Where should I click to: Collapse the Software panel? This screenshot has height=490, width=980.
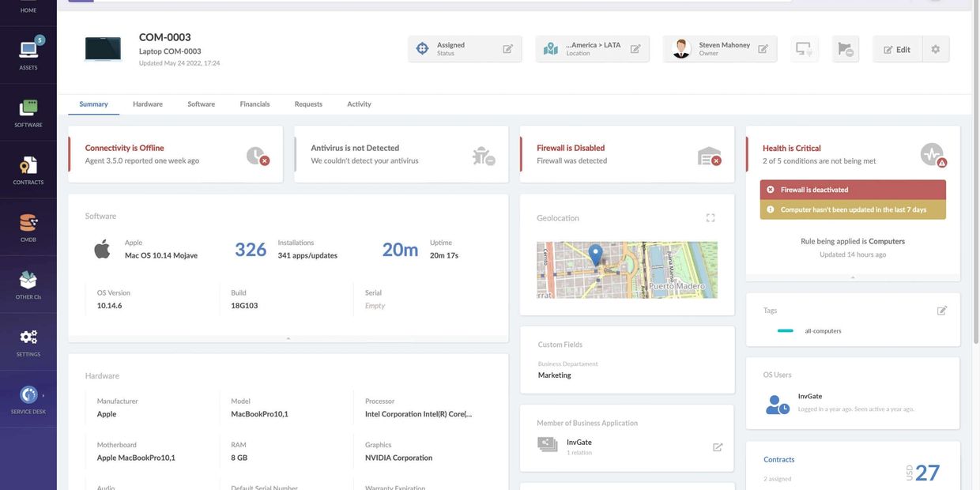pyautogui.click(x=288, y=338)
